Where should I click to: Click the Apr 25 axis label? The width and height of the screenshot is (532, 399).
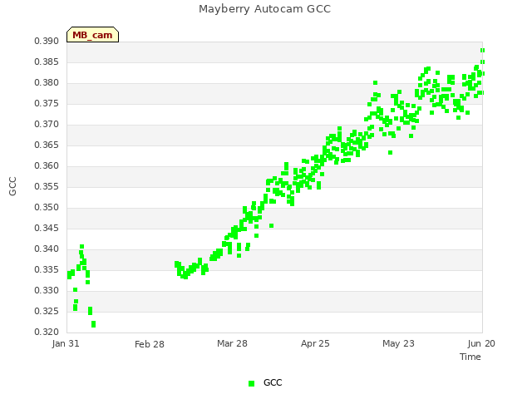315,343
